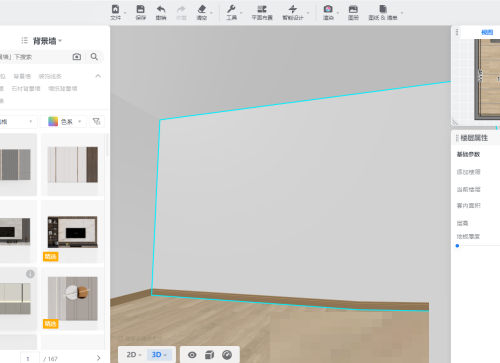Image resolution: width=500 pixels, height=363 pixels.
Task: Adjust the blue slider handle in properties
Action: 457,246
